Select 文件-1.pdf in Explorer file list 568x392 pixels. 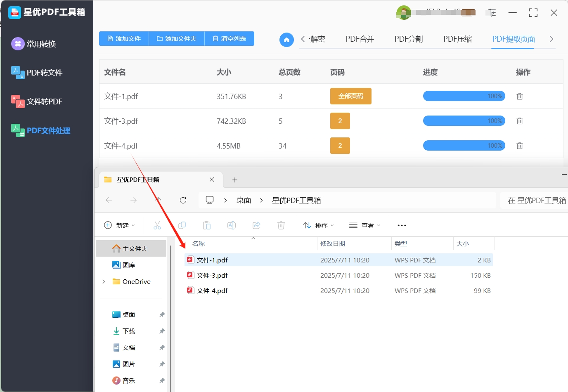click(338, 260)
